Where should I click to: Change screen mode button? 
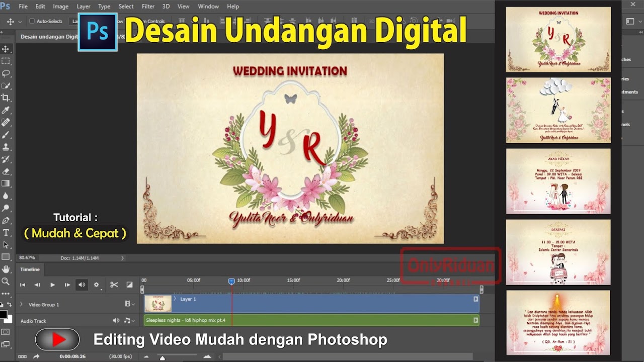[x=6, y=344]
